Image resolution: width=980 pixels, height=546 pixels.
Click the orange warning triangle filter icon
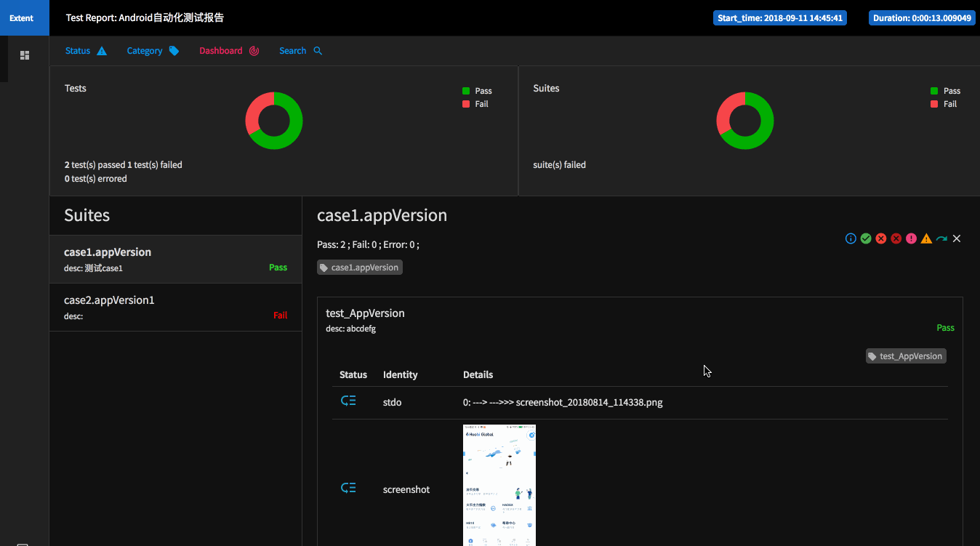tap(926, 238)
